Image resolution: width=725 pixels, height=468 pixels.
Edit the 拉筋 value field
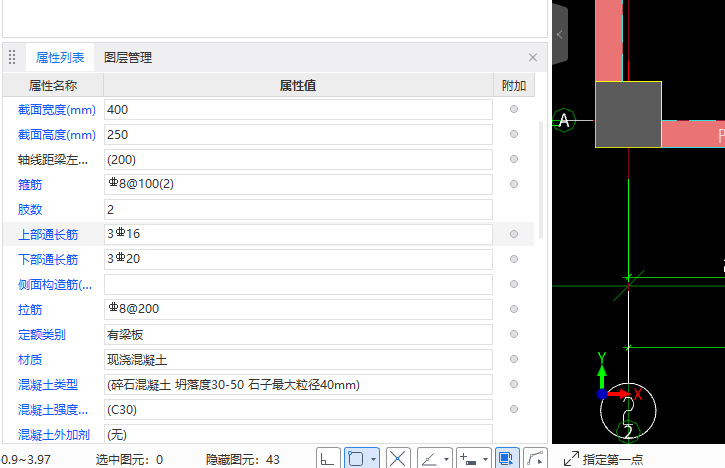pos(298,309)
